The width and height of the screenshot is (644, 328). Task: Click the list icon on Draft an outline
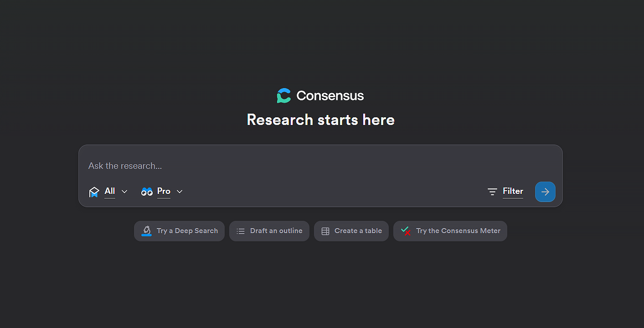pos(241,231)
